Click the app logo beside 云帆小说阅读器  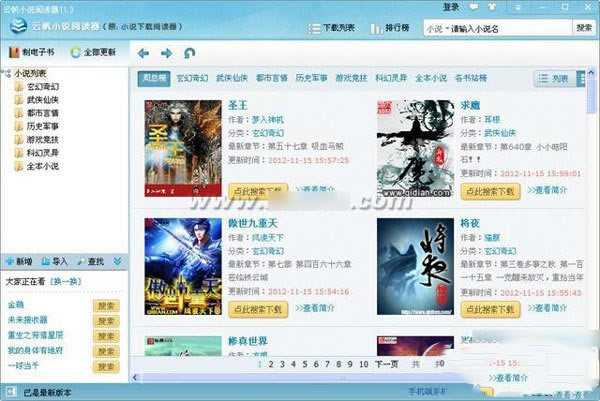[x=18, y=26]
